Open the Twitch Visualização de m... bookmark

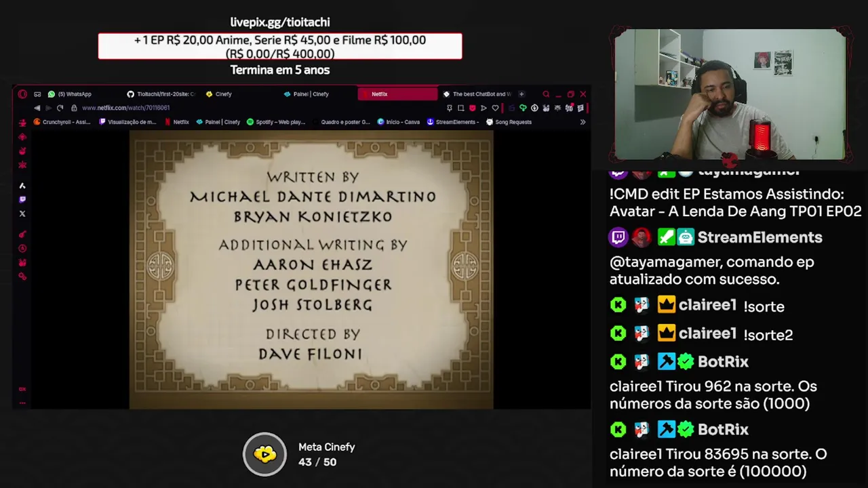pyautogui.click(x=127, y=122)
